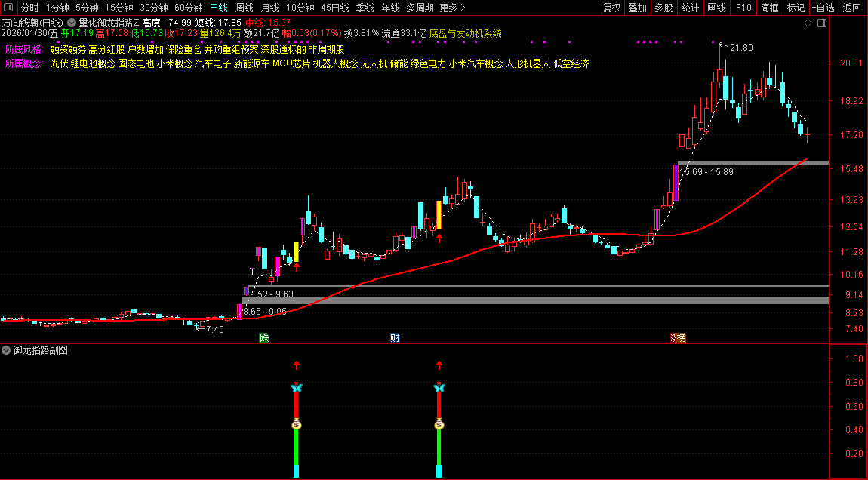
Task: Click the second butterfly icon in sub-chart
Action: pos(439,388)
